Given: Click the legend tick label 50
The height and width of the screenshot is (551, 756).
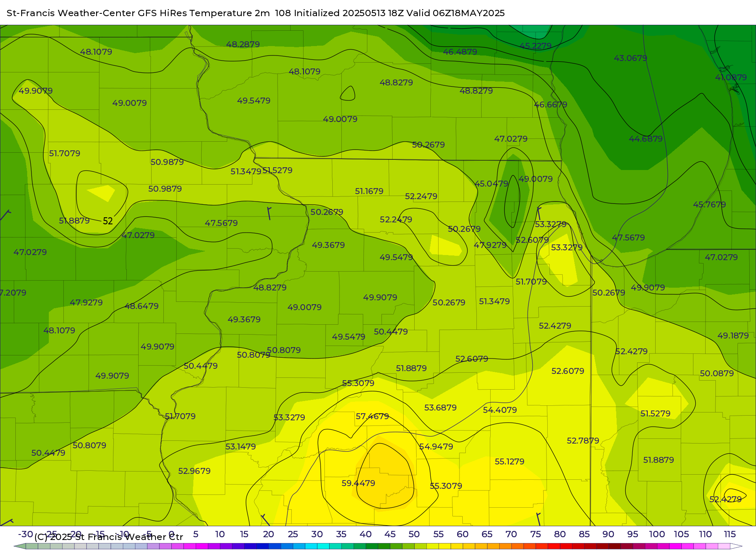Looking at the screenshot, I should pos(414,534).
